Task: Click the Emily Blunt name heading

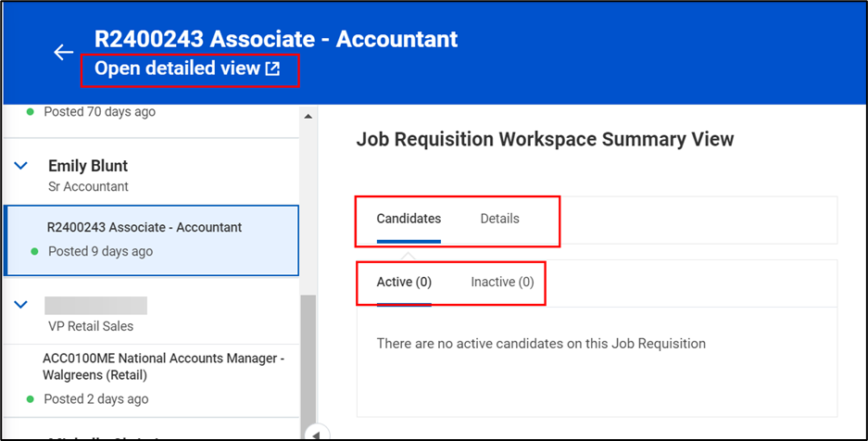Action: (x=88, y=166)
